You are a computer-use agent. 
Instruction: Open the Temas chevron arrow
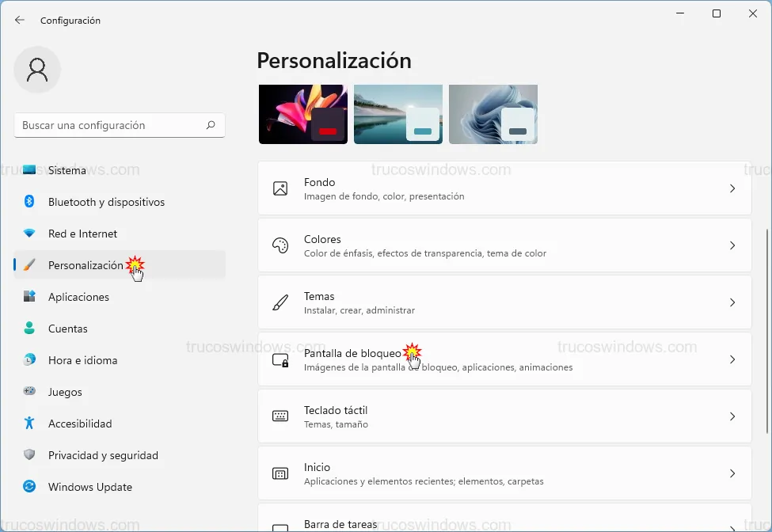click(732, 302)
